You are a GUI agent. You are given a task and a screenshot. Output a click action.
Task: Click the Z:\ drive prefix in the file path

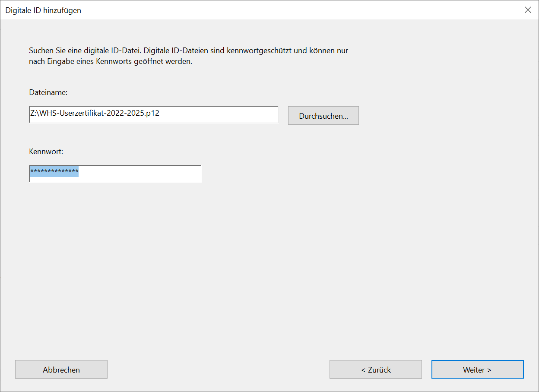[34, 113]
